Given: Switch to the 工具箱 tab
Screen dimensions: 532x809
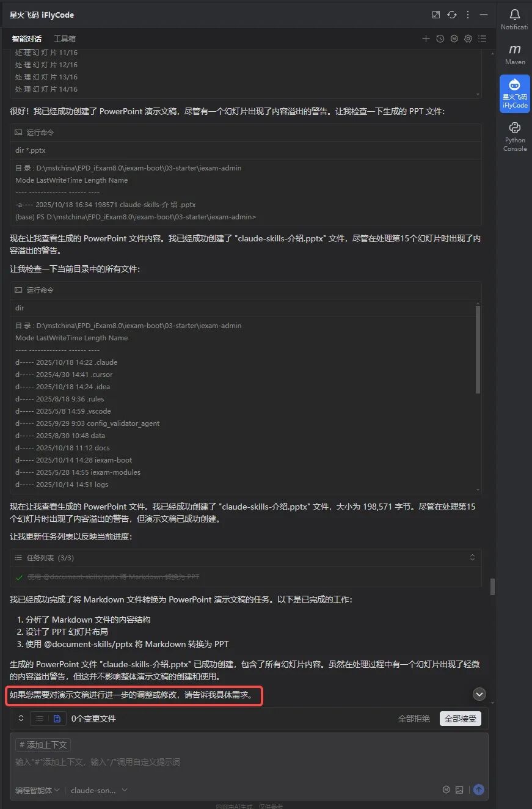Looking at the screenshot, I should coord(65,38).
